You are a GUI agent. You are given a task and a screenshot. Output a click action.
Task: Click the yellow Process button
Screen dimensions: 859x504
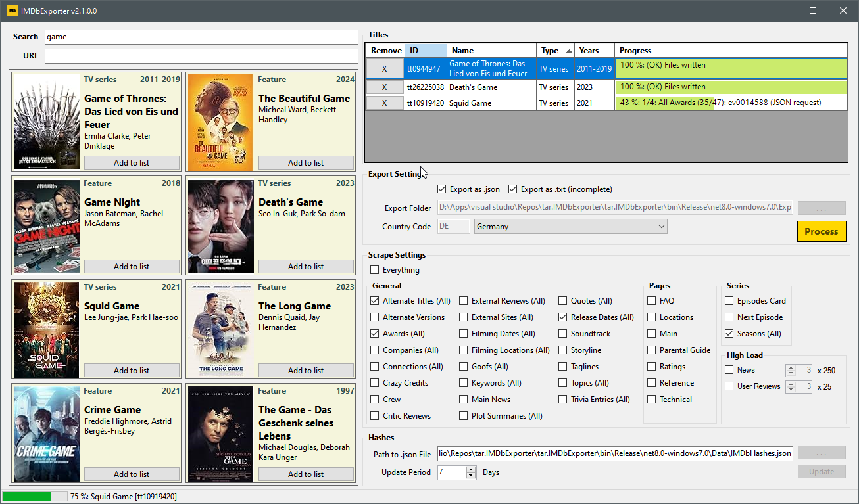pos(821,231)
